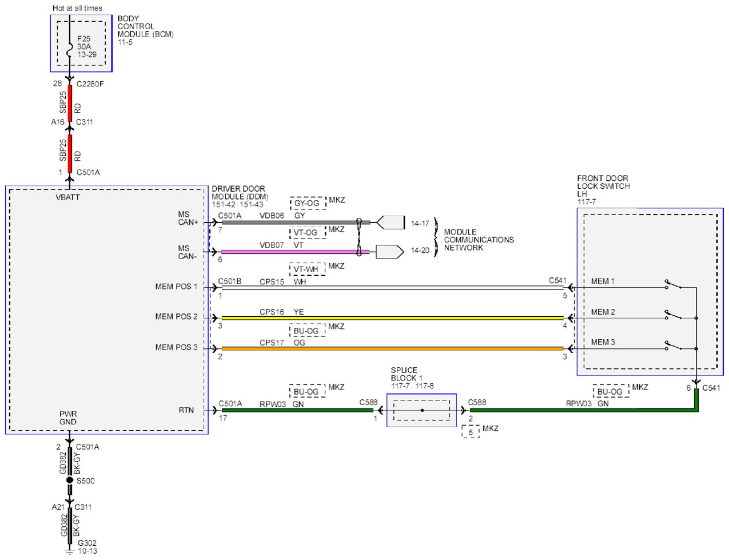Click the MS CAN- pin label
729x560 pixels.
tap(187, 252)
